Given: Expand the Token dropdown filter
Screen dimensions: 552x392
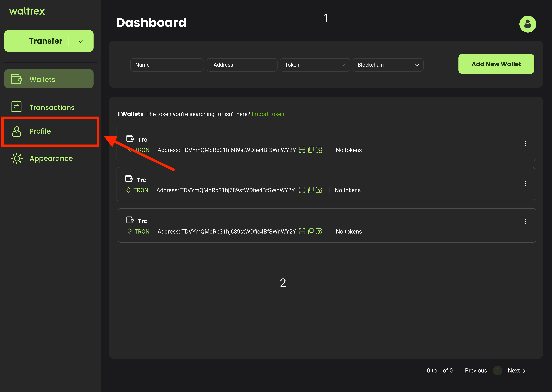Looking at the screenshot, I should tap(315, 65).
